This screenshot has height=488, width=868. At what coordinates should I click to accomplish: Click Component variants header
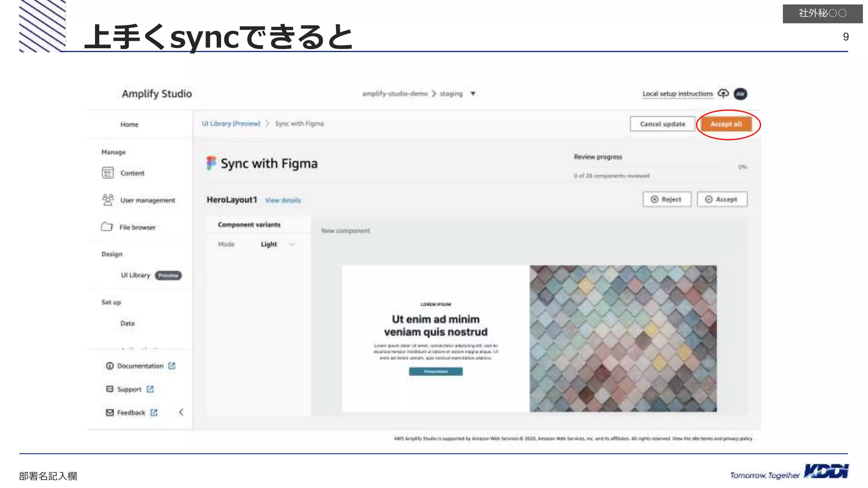[x=249, y=225]
